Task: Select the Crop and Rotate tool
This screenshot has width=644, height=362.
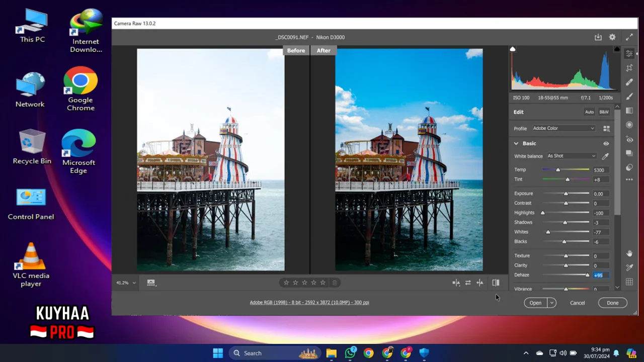Action: click(629, 68)
